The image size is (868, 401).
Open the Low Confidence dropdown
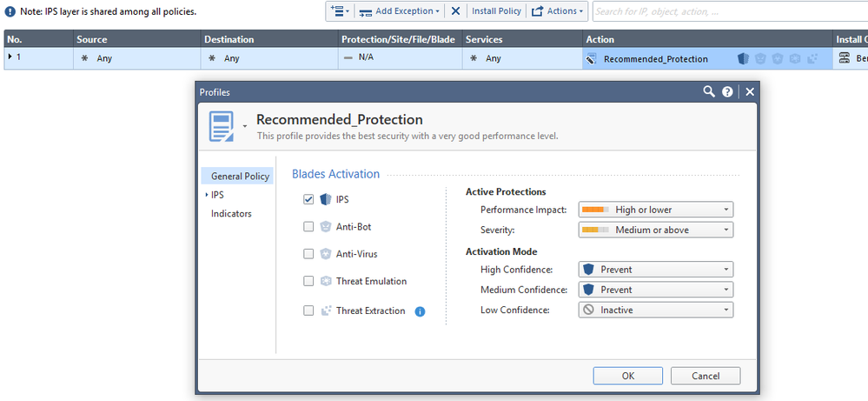655,310
